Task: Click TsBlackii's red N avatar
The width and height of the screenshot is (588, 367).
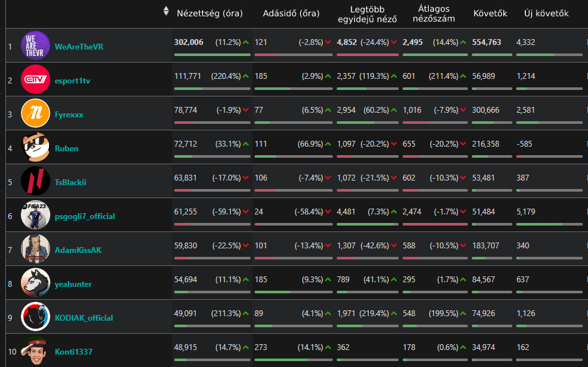Action: tap(35, 182)
